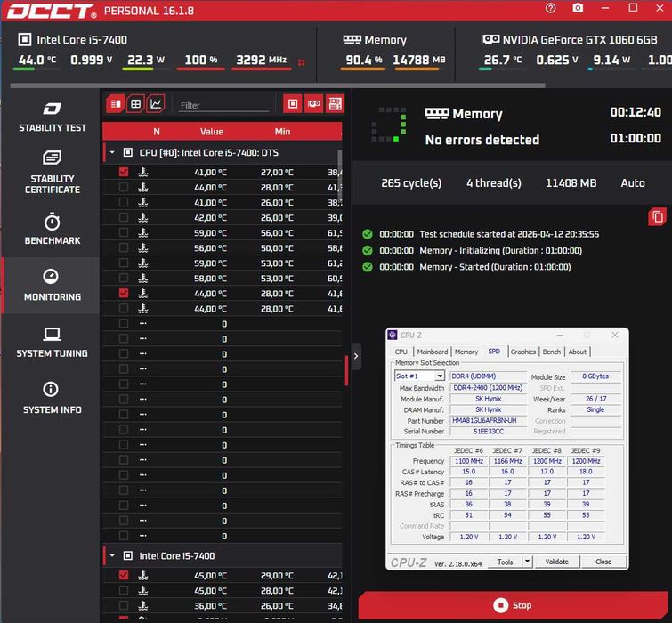The height and width of the screenshot is (623, 672).
Task: Open the Benchmark section
Action: point(52,229)
